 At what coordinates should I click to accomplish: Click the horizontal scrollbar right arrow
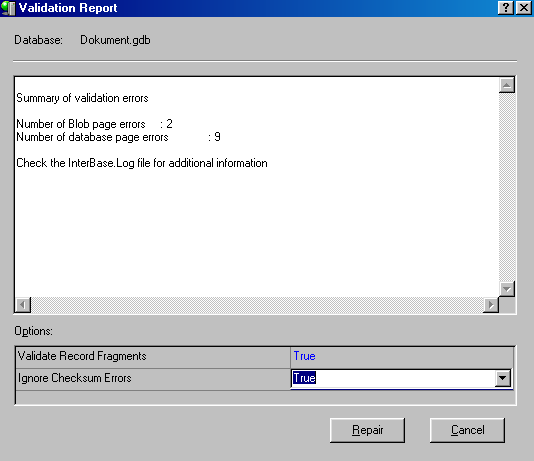491,305
